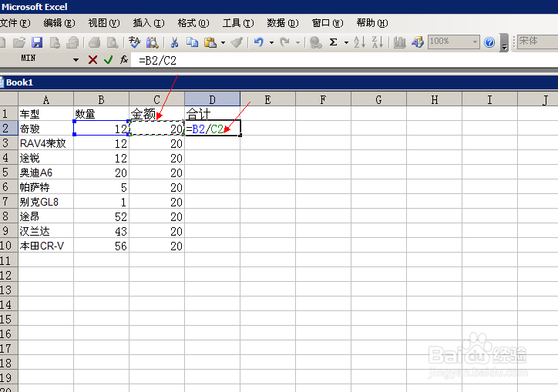
Task: Sort descending Z to A
Action: (377, 42)
